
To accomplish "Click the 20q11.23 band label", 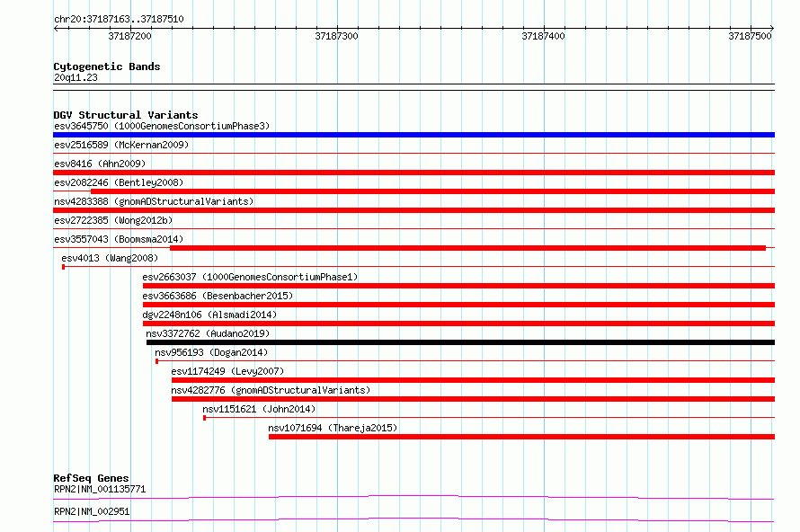I will 76,77.
